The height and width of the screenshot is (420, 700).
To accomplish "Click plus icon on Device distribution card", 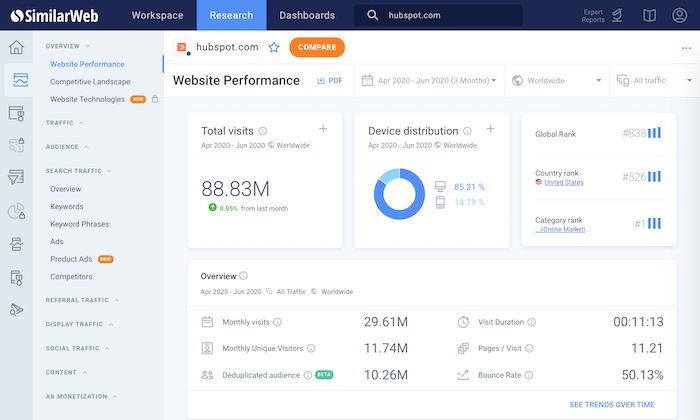I will [x=490, y=129].
